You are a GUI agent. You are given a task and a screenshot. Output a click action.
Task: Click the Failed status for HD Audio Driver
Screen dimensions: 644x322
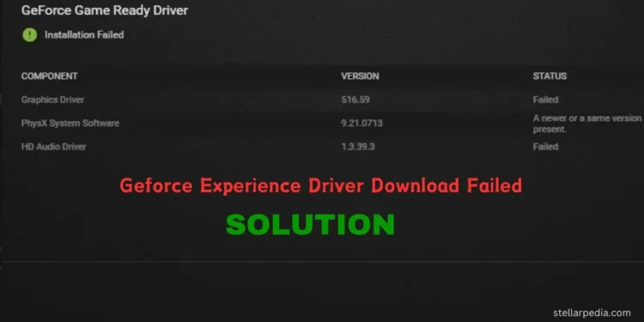click(545, 147)
